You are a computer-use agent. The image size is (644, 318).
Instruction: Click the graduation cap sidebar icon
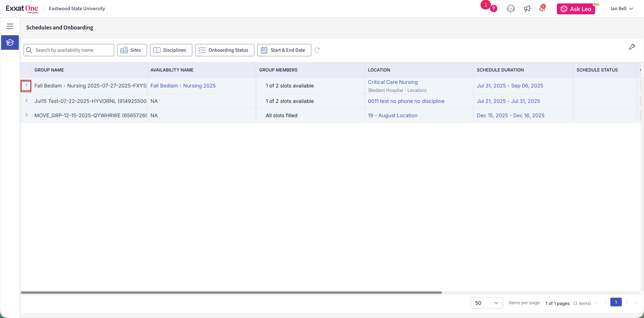pyautogui.click(x=10, y=42)
